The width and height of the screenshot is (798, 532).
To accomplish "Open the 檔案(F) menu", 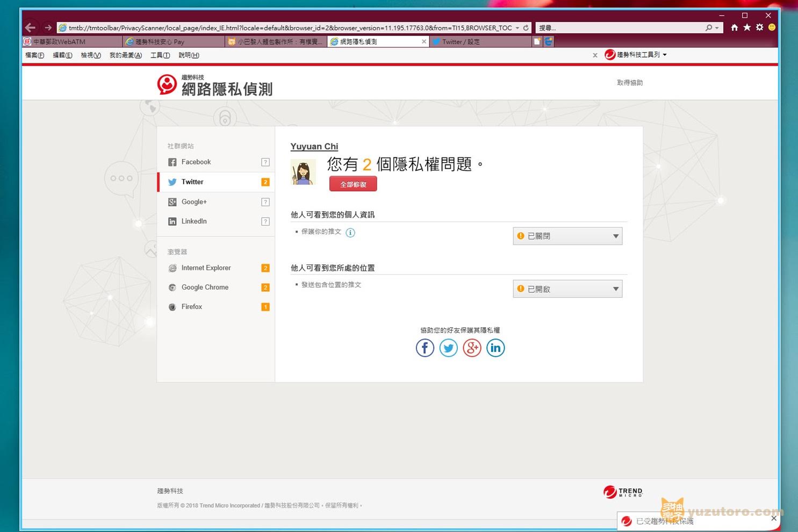I will click(x=35, y=55).
